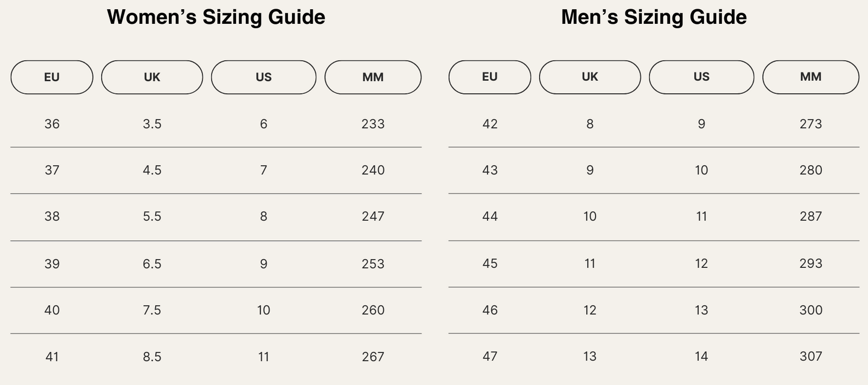Select women's UK size 4.5 cell
The width and height of the screenshot is (868, 385).
tap(152, 170)
